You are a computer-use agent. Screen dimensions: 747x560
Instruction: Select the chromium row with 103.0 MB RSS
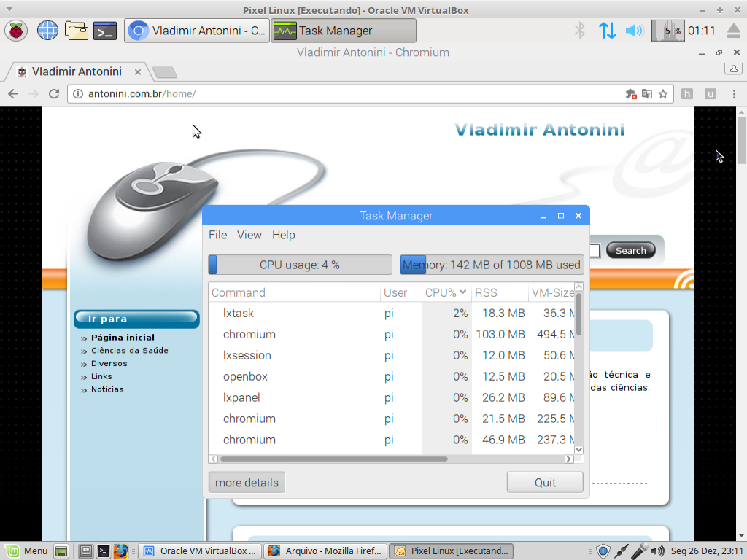[392, 334]
